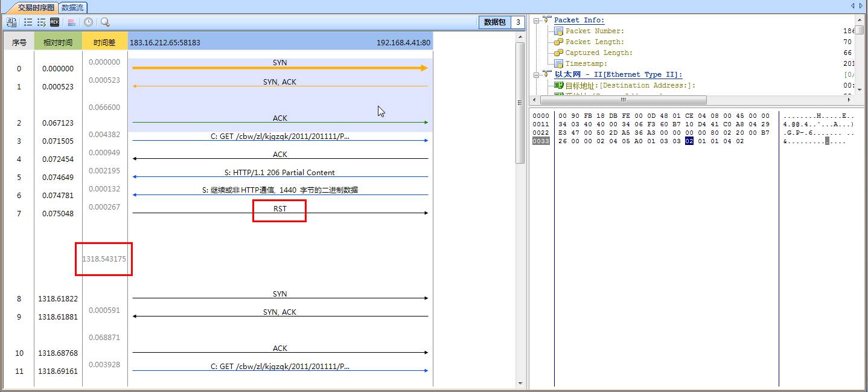Click the packet count value 3
The image size is (868, 392).
pyautogui.click(x=518, y=22)
